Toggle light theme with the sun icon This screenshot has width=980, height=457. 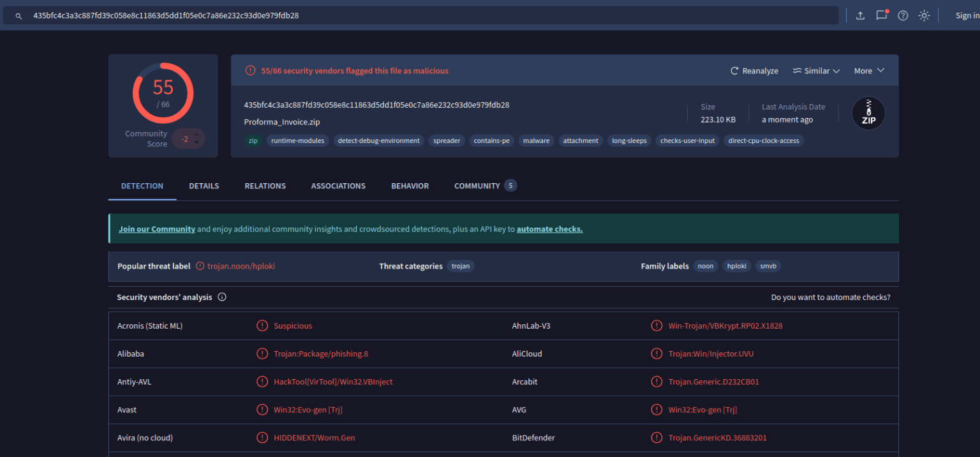point(924,15)
